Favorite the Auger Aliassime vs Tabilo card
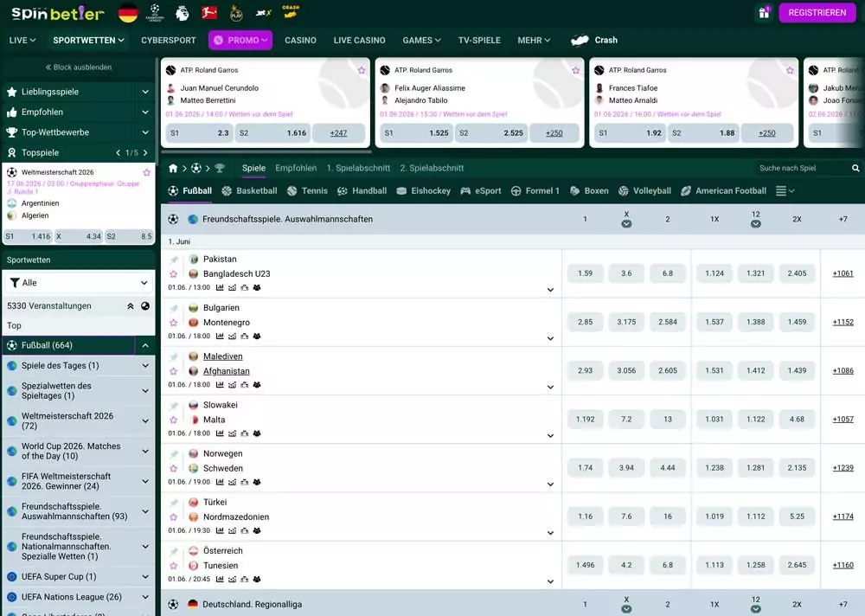This screenshot has width=865, height=616. point(575,70)
